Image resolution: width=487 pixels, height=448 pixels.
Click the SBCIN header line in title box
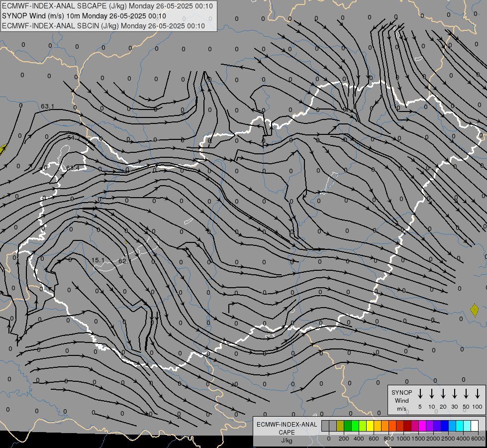(103, 26)
